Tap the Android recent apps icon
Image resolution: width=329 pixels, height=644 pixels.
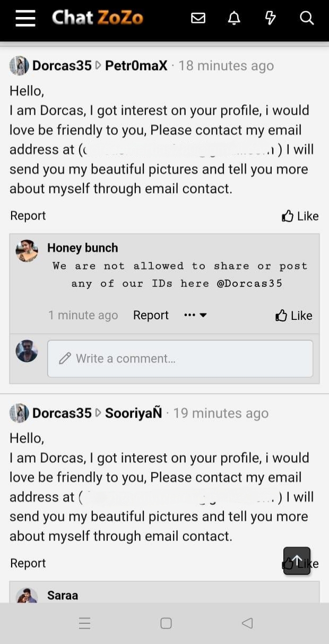pyautogui.click(x=85, y=623)
